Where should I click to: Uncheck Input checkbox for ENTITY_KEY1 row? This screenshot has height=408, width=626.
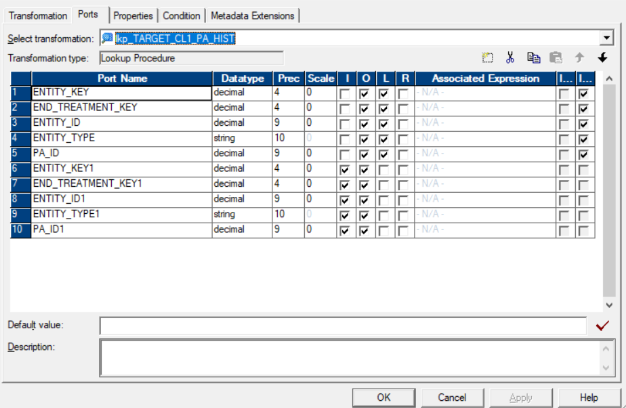(345, 170)
